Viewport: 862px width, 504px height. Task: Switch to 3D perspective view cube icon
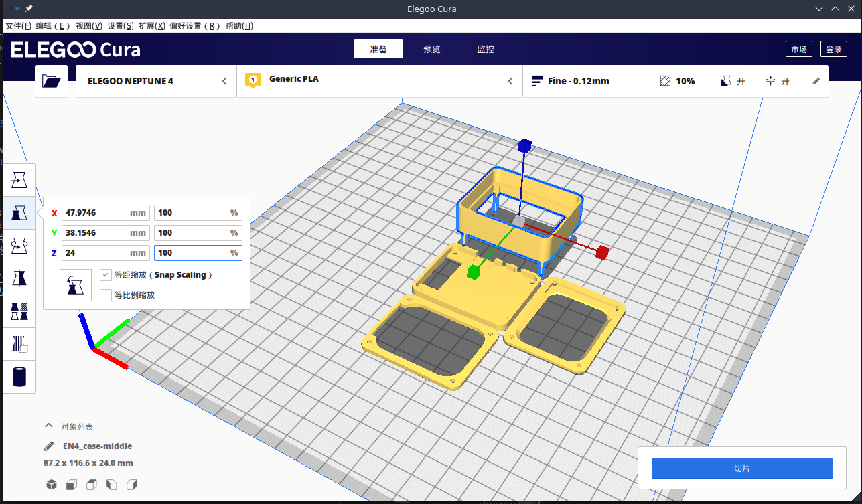pyautogui.click(x=52, y=485)
